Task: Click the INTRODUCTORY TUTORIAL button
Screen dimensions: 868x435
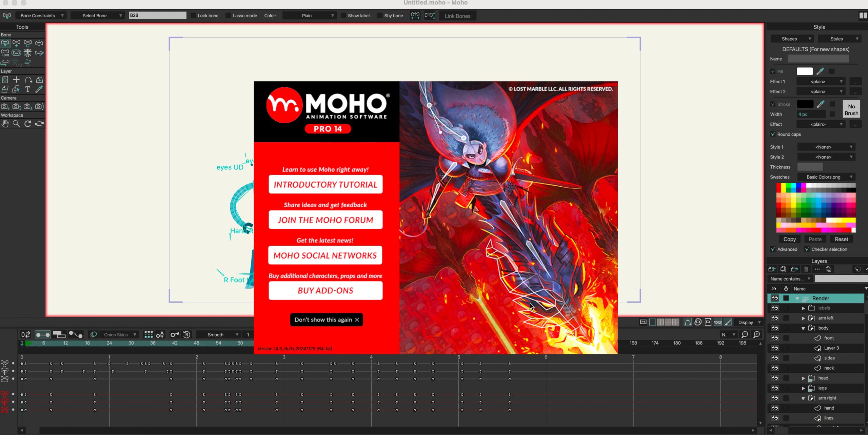Action: click(325, 184)
